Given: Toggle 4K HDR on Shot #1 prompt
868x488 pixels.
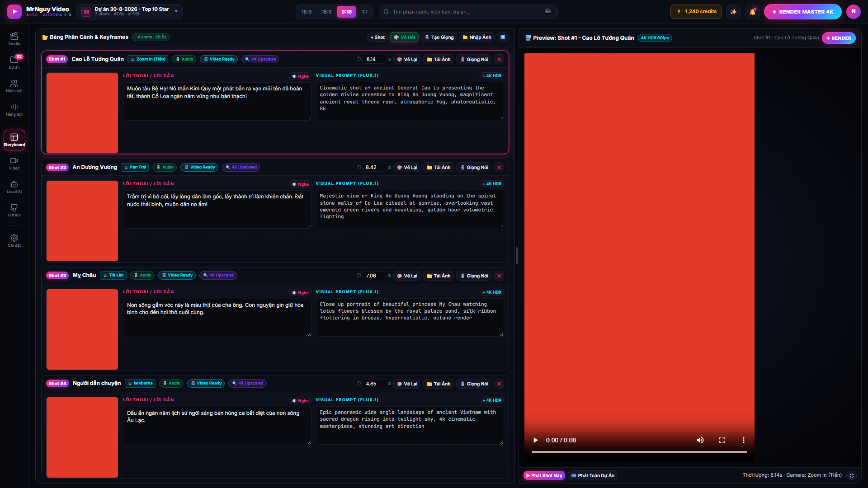Looking at the screenshot, I should (492, 76).
